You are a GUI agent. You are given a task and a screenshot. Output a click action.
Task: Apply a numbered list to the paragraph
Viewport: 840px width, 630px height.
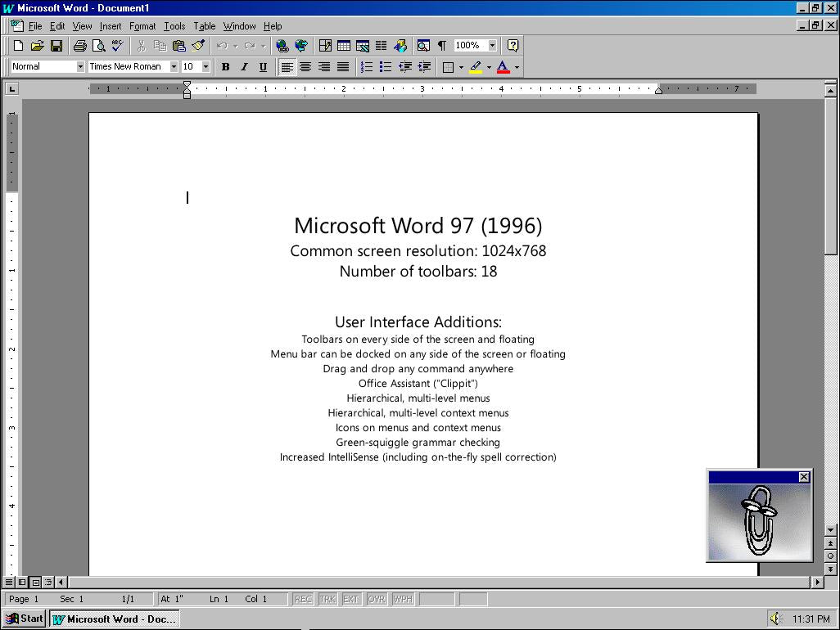pyautogui.click(x=367, y=67)
